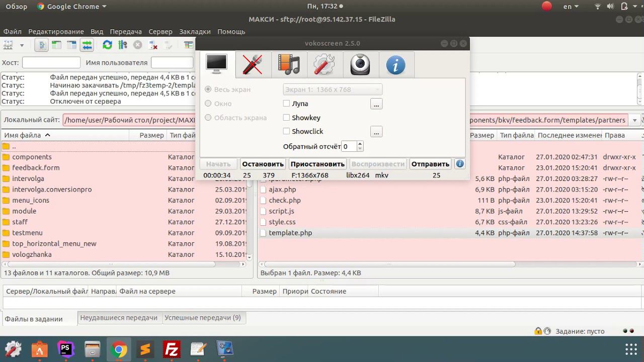
Task: Click the small info icon beside Отправить
Action: pyautogui.click(x=459, y=164)
